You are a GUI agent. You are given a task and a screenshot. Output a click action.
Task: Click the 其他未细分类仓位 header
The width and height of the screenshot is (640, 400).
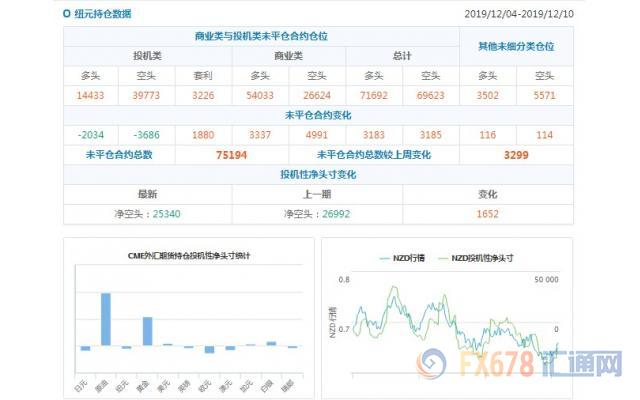[x=516, y=46]
